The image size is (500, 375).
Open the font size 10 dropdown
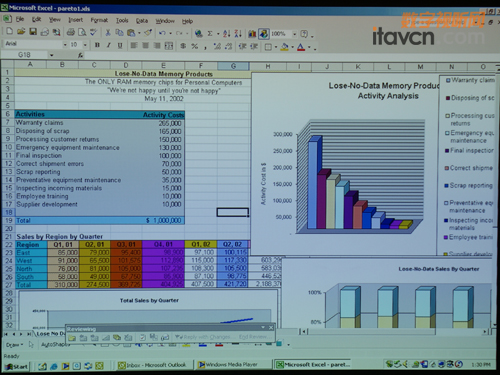[85, 45]
